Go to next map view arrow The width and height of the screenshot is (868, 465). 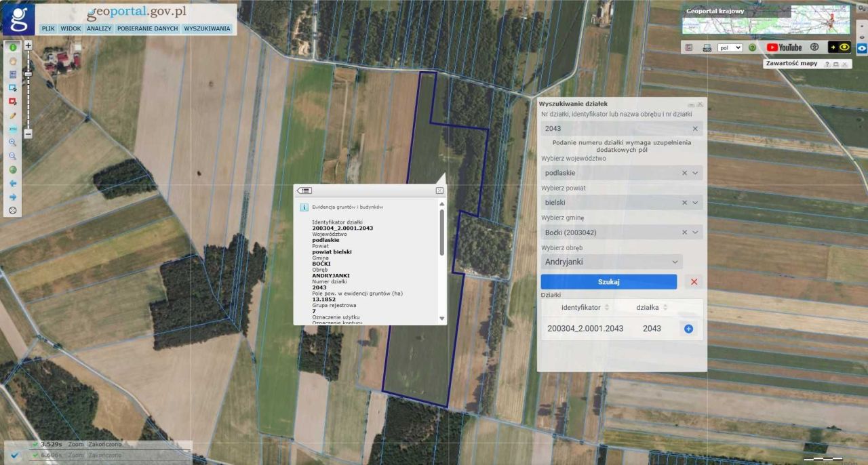(13, 197)
